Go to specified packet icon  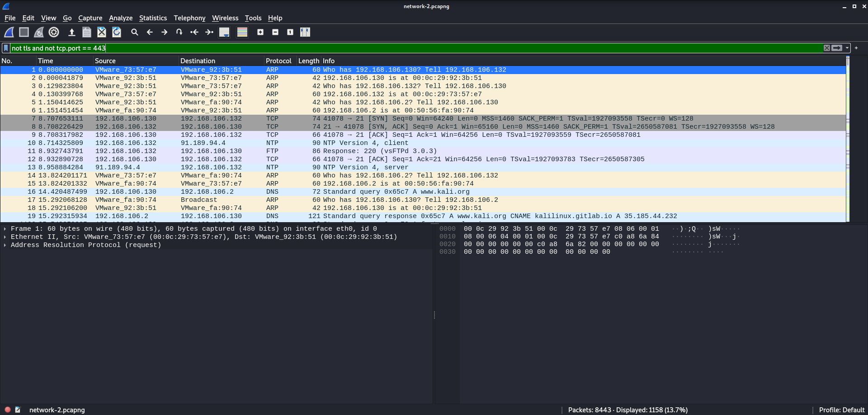pos(179,32)
